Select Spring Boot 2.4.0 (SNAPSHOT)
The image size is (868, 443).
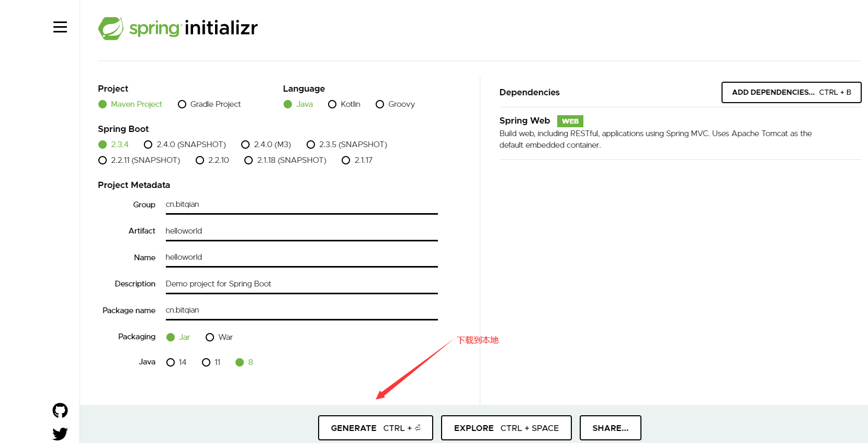coord(185,145)
